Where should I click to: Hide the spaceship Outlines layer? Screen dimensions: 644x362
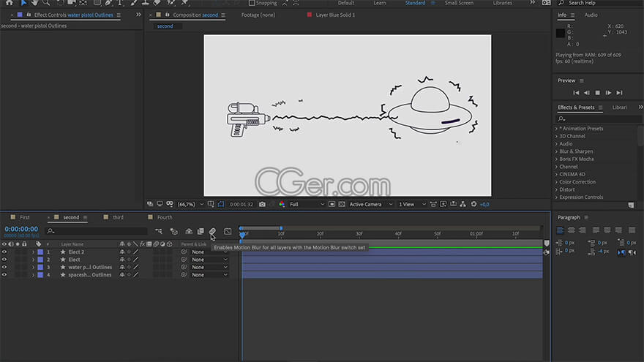4,275
